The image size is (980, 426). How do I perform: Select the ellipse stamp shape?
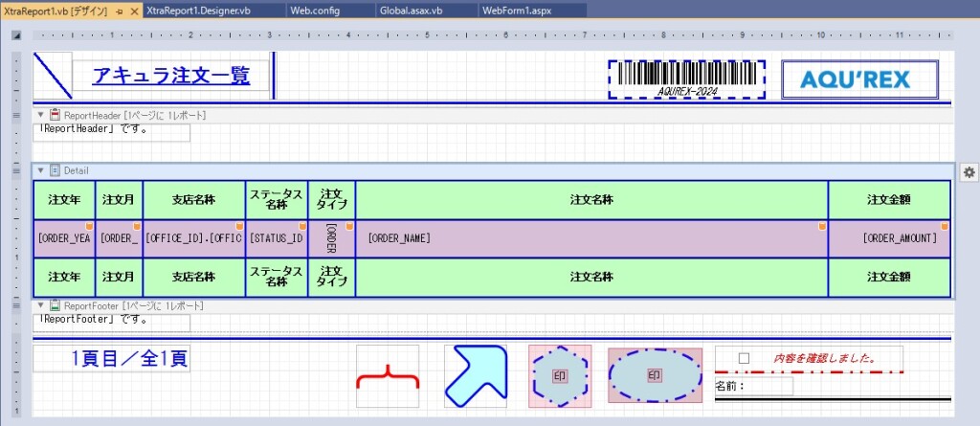tap(654, 375)
